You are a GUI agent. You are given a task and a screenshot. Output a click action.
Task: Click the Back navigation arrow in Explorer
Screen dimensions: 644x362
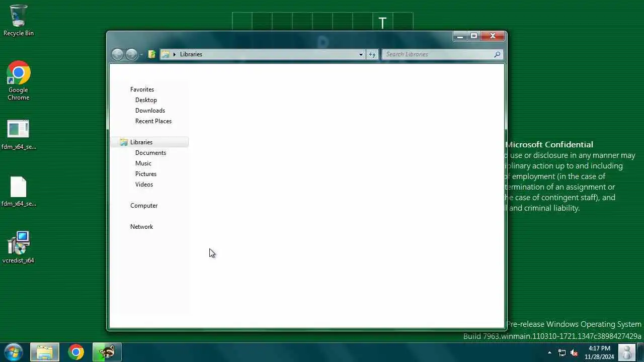pyautogui.click(x=117, y=54)
